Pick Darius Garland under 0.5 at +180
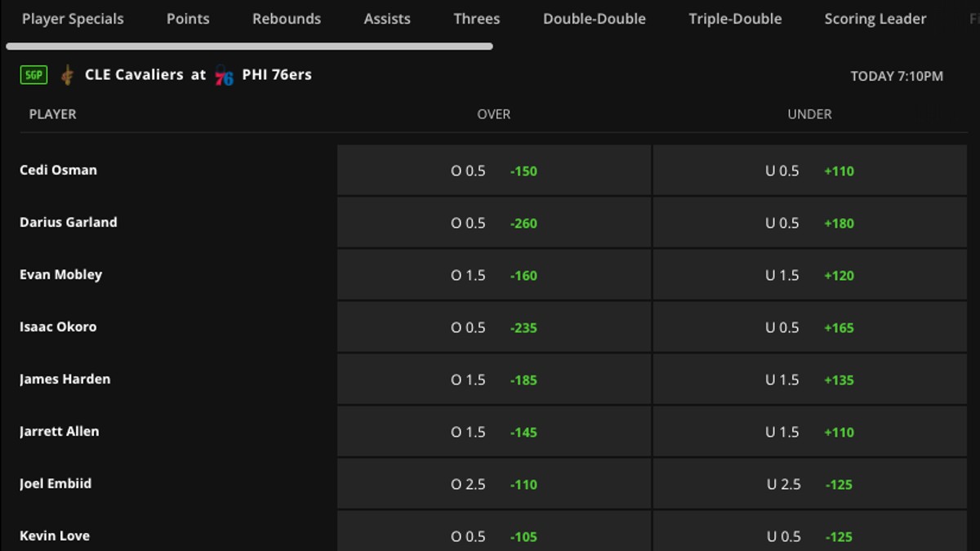Image resolution: width=980 pixels, height=551 pixels. [x=809, y=223]
